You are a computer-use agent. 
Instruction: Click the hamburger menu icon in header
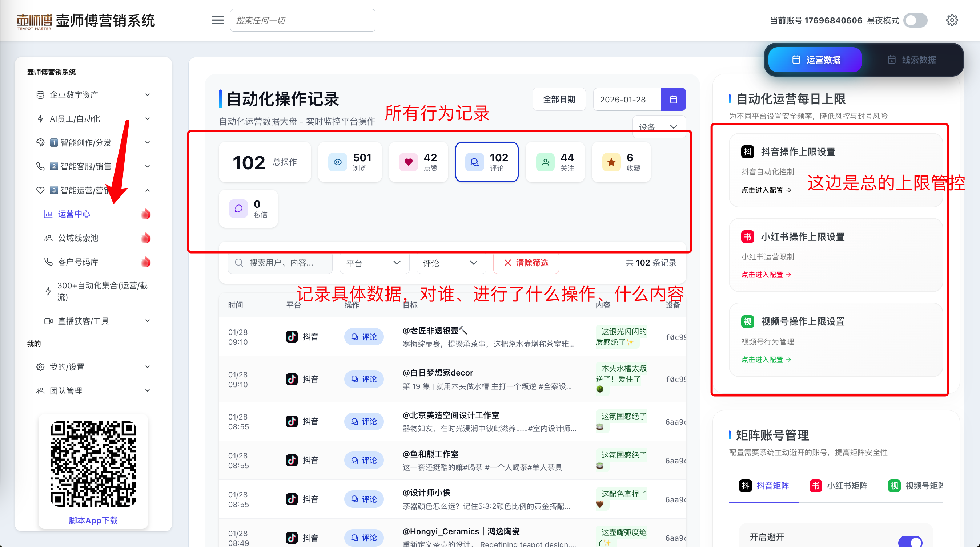(x=218, y=20)
